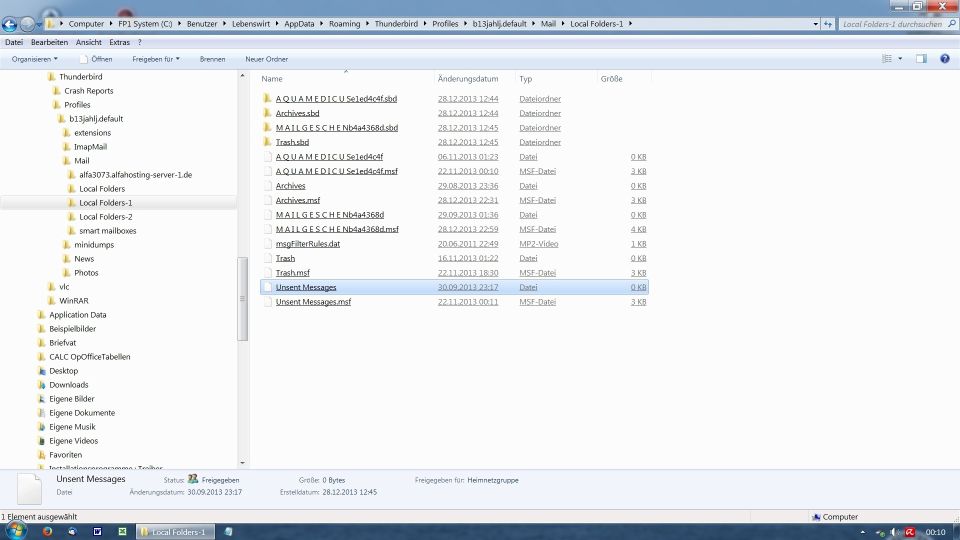Select the Trash.msf file name
The image size is (960, 540).
coord(292,272)
